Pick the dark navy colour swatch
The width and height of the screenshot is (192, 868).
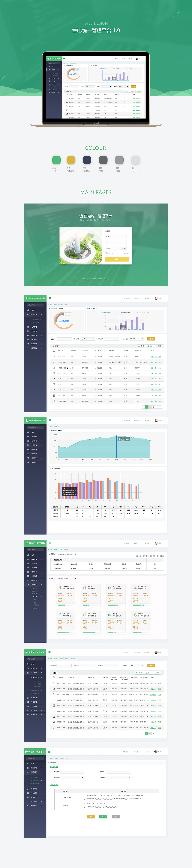(87, 160)
